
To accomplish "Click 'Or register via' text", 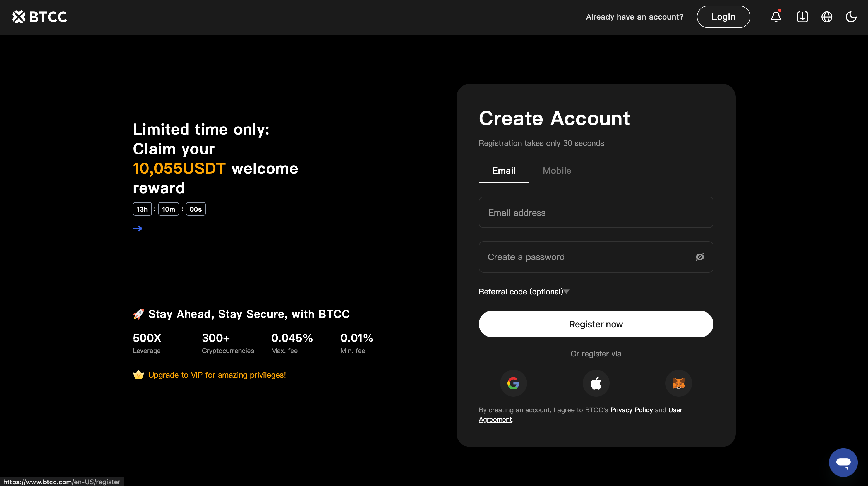I will pyautogui.click(x=595, y=354).
